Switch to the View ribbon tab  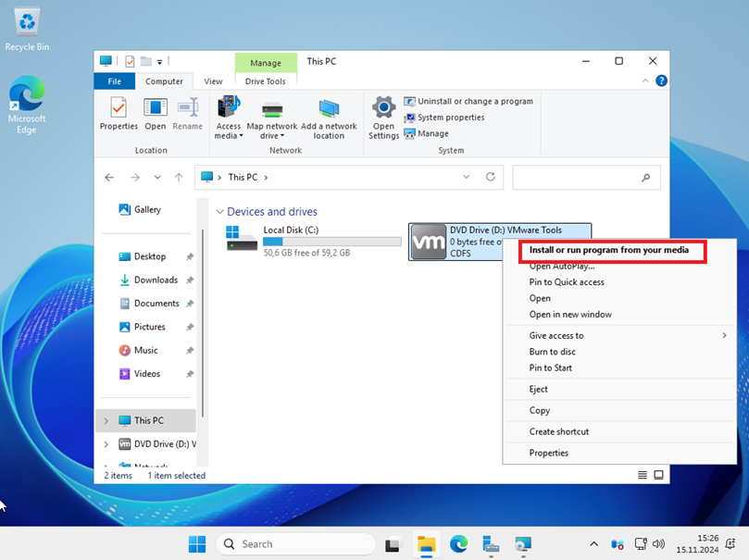(213, 81)
